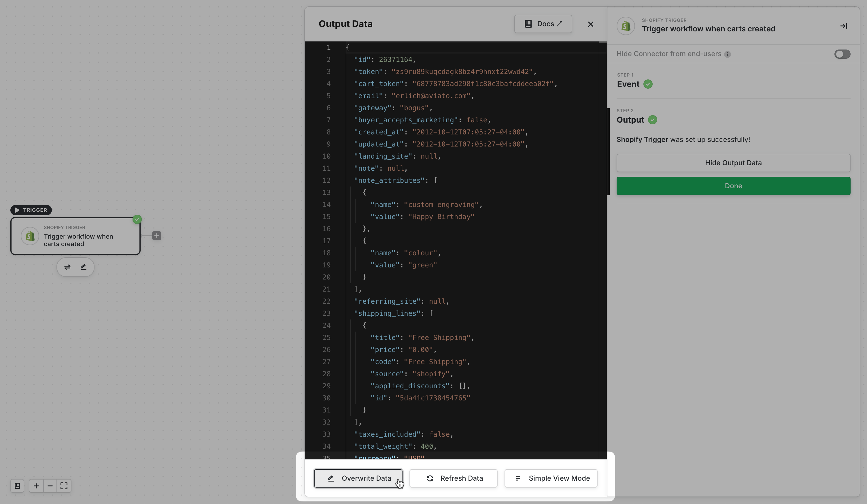
Task: Select the Shopify Trigger node on the canvas
Action: (75, 236)
